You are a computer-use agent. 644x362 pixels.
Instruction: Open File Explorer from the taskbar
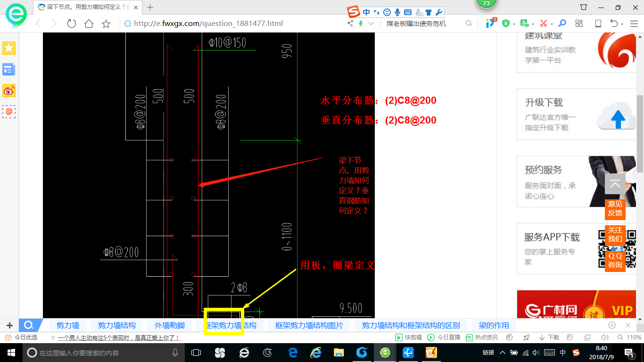tap(339, 352)
